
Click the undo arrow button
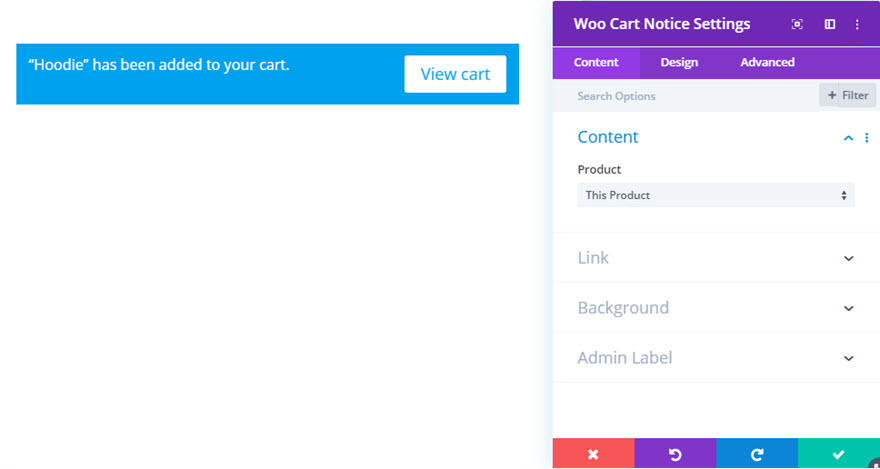675,454
